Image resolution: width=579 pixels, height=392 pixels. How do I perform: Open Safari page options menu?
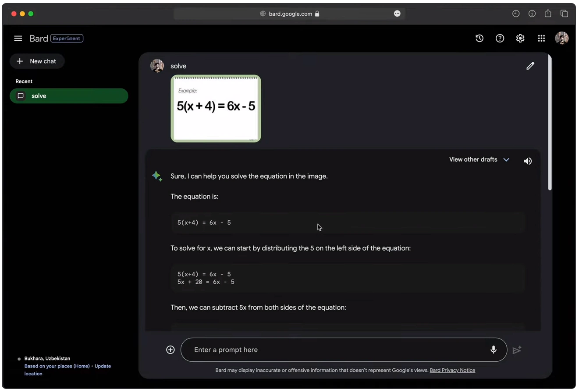click(397, 13)
